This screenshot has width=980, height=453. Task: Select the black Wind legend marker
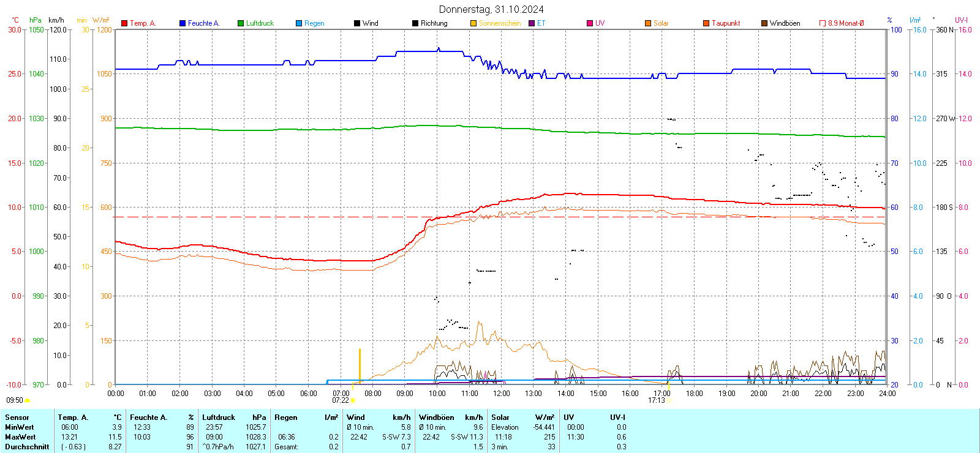357,23
